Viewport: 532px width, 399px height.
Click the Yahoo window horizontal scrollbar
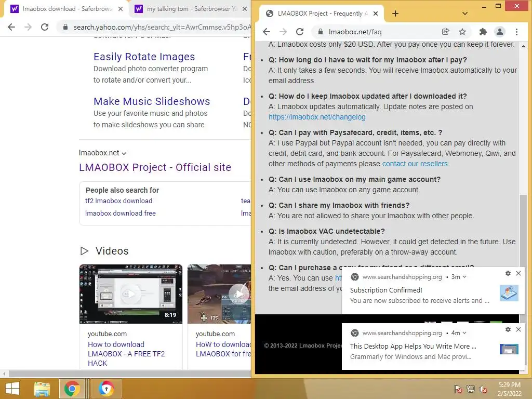click(x=129, y=374)
